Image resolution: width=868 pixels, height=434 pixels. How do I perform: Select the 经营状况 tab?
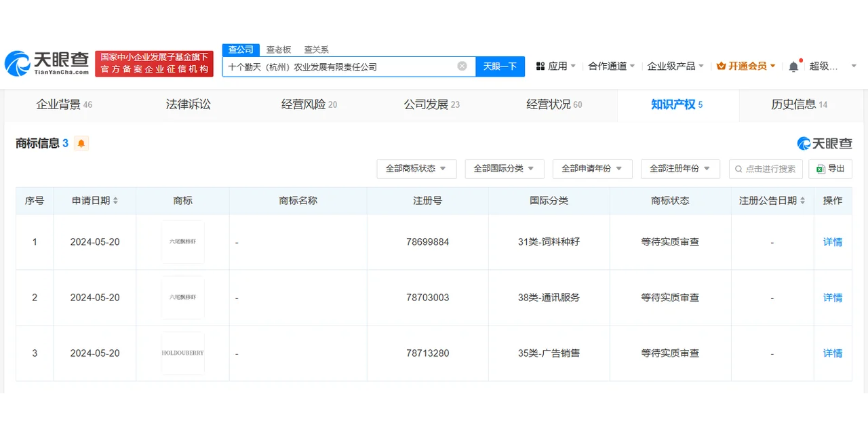[549, 105]
